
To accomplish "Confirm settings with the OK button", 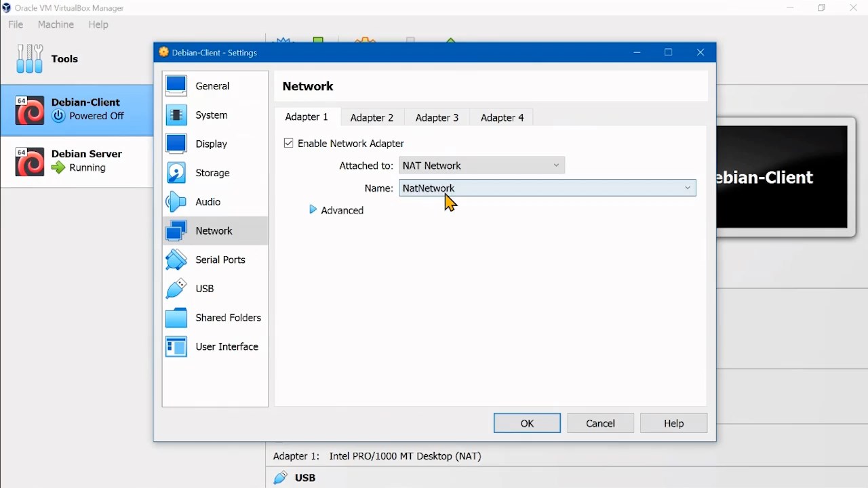I will [527, 423].
